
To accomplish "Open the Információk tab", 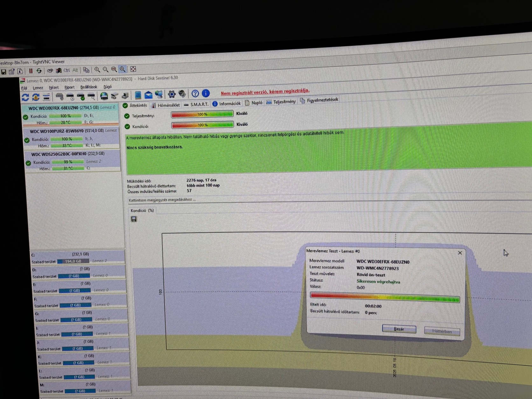I will [x=226, y=104].
